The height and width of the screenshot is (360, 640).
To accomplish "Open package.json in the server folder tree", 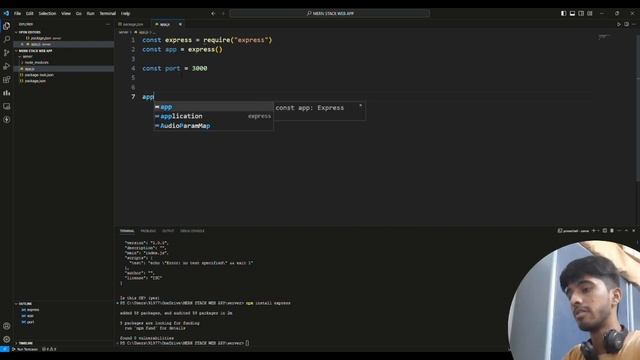I will (x=64, y=81).
